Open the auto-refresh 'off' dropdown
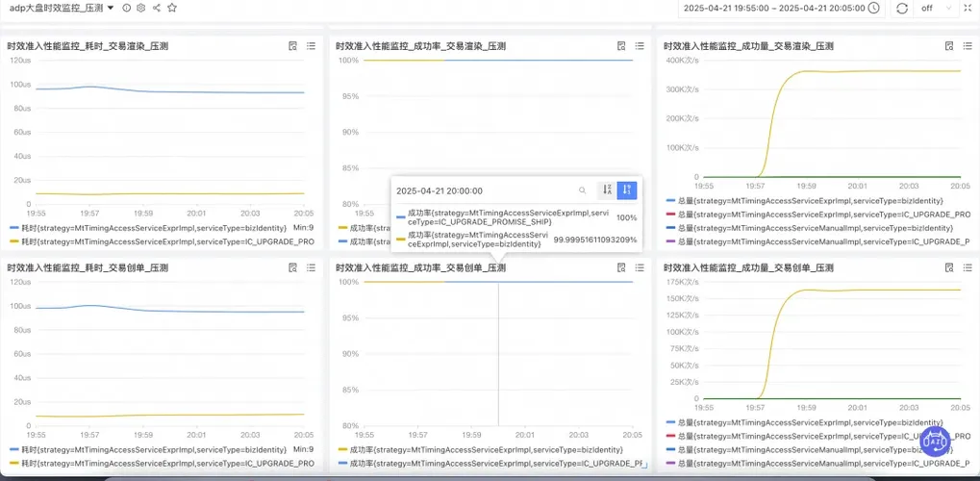The height and width of the screenshot is (481, 980). coord(933,8)
